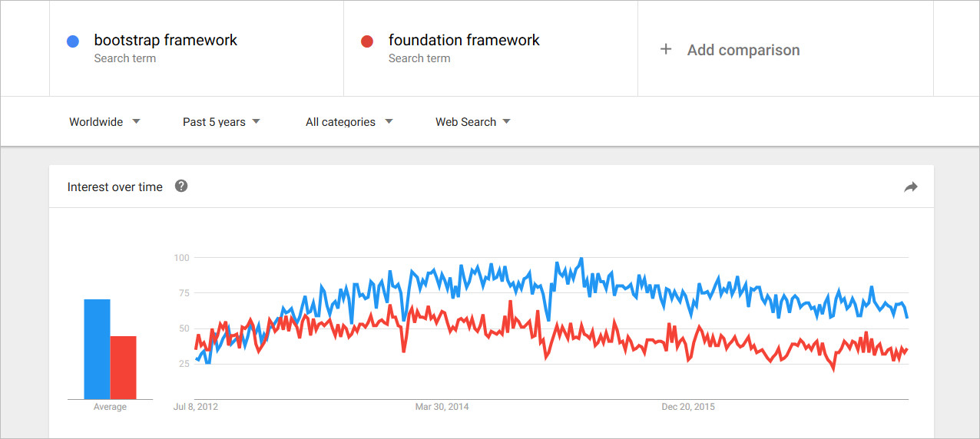The width and height of the screenshot is (980, 439).
Task: Expand the Worldwide region dropdown
Action: pos(104,121)
